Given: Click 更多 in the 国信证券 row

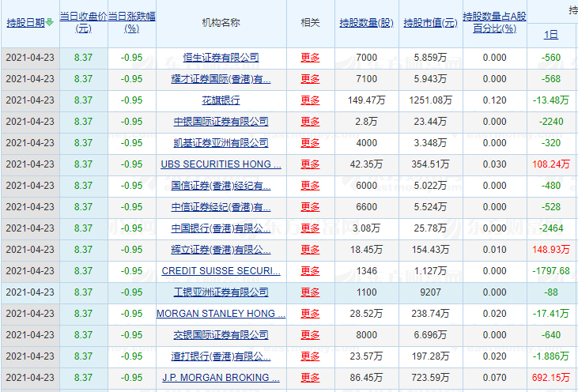Looking at the screenshot, I should click(x=310, y=186).
